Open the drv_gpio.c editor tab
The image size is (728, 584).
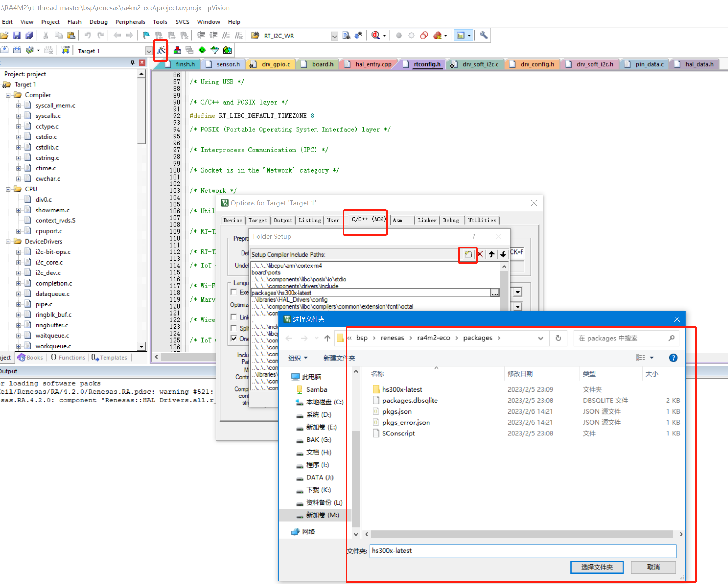point(271,64)
